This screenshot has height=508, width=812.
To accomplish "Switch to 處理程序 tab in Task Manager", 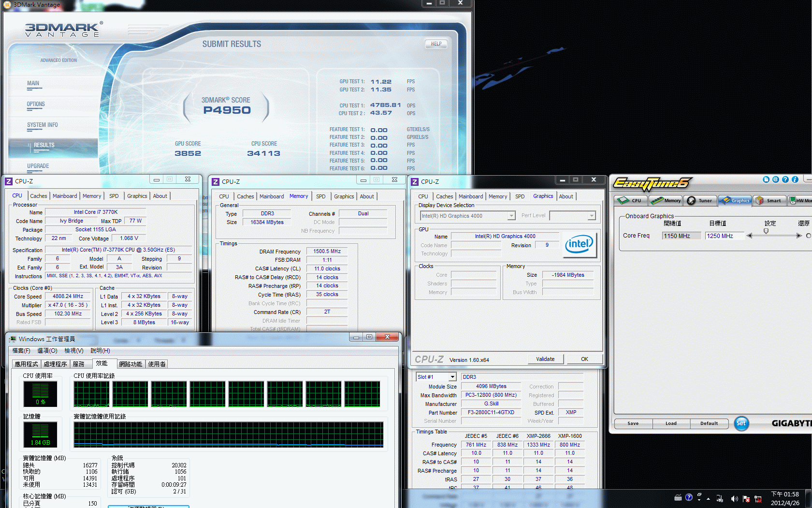I will 55,364.
